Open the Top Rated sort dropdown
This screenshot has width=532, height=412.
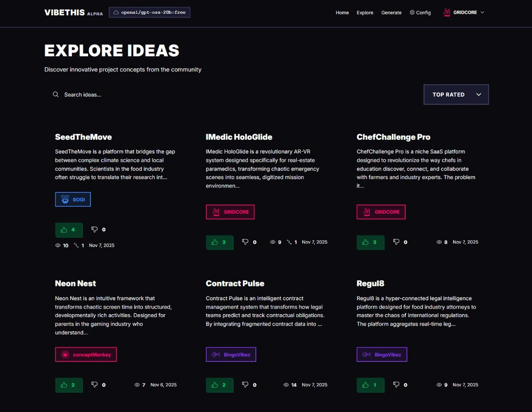456,94
